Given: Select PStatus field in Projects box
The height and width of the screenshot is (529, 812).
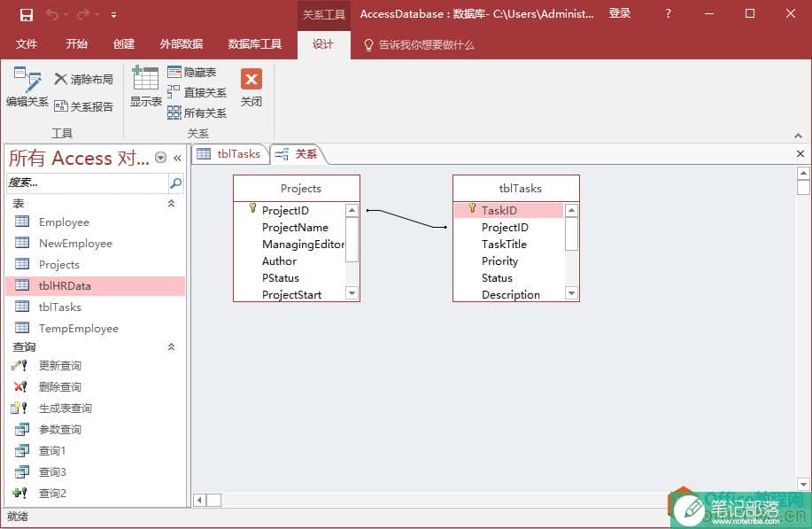Looking at the screenshot, I should click(x=280, y=278).
